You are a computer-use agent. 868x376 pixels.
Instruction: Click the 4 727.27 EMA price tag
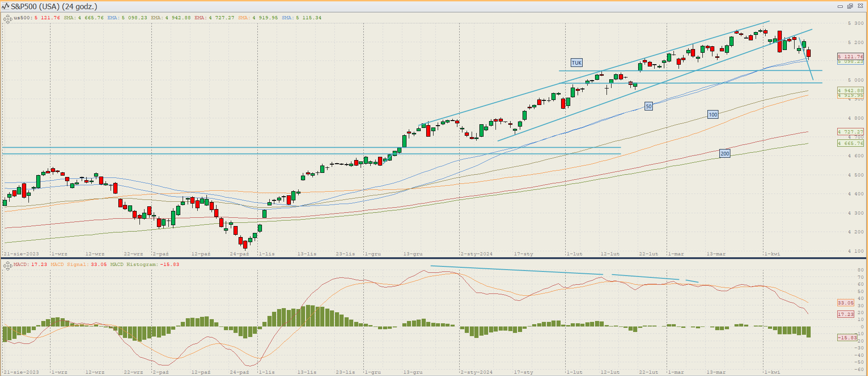pyautogui.click(x=850, y=132)
